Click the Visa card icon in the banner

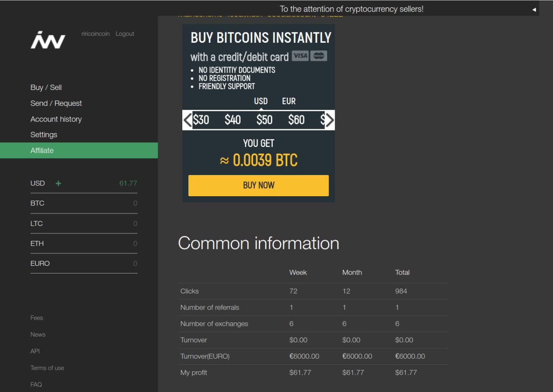300,56
